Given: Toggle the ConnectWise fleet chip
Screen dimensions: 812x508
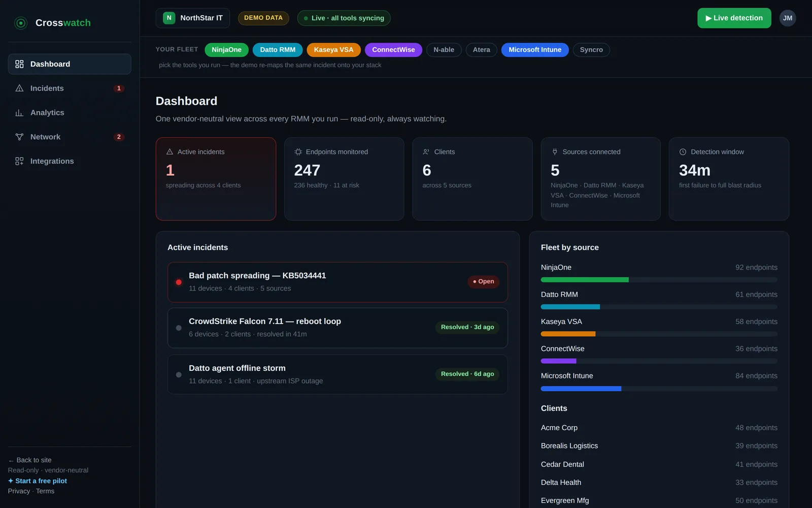Looking at the screenshot, I should click(393, 50).
